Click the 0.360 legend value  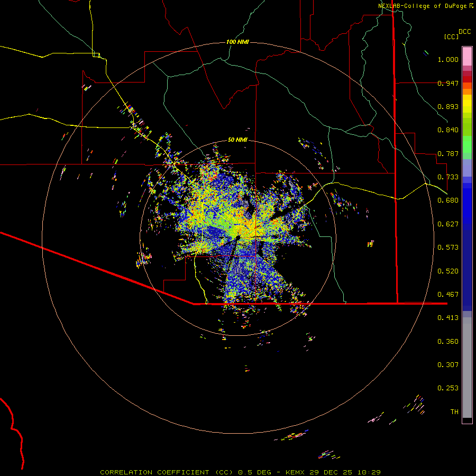448,342
